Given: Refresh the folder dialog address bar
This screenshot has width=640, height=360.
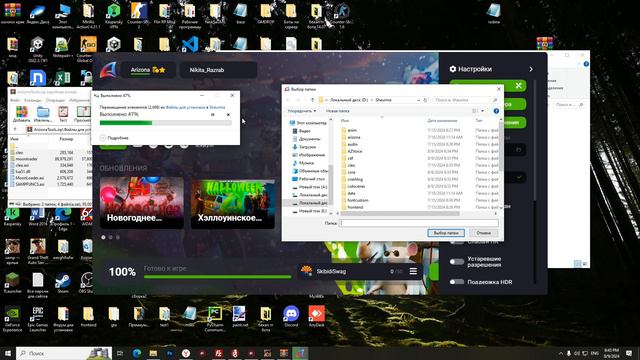Looking at the screenshot, I should [x=425, y=100].
